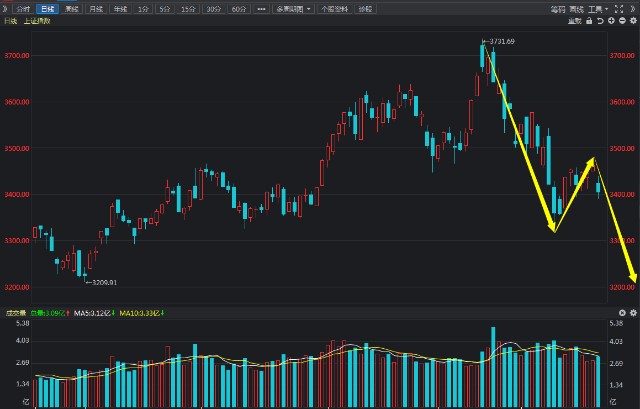Viewport: 640px width, 409px height.
Task: Open the multi-period chart dropdown
Action: click(x=293, y=9)
